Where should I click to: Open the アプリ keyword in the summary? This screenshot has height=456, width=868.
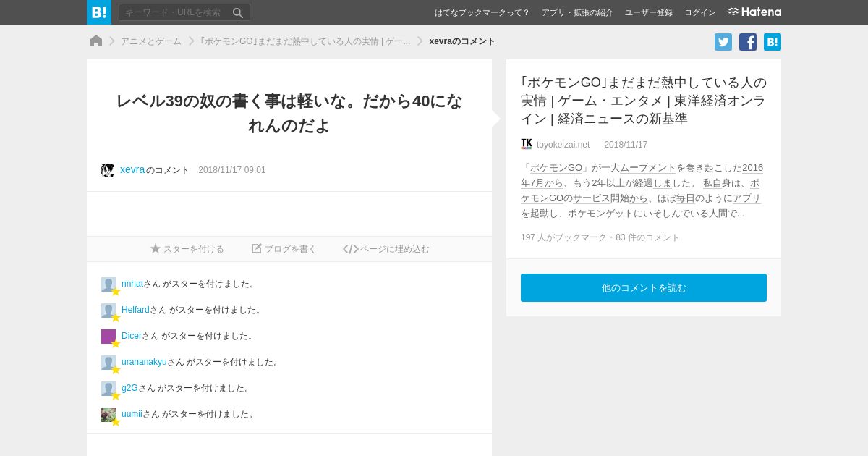[x=746, y=198]
